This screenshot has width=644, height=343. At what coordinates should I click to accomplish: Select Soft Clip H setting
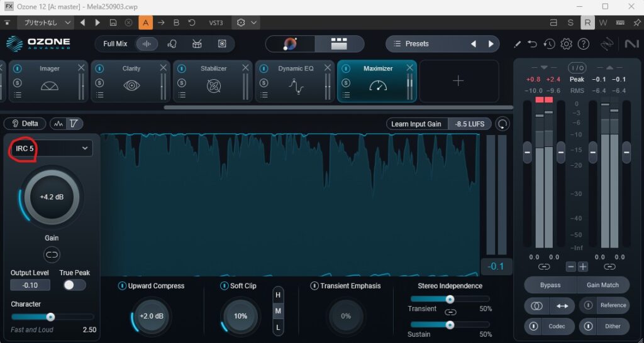click(x=278, y=295)
